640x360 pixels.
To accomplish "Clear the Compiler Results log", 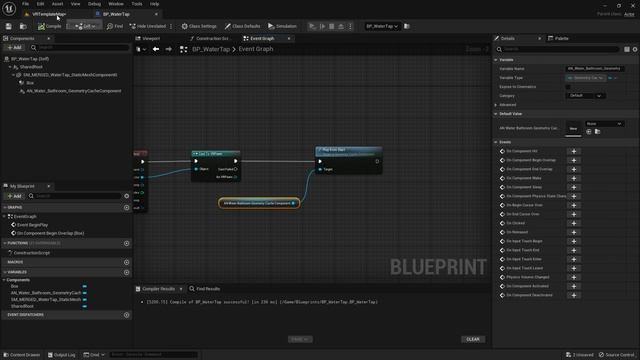I will click(473, 340).
